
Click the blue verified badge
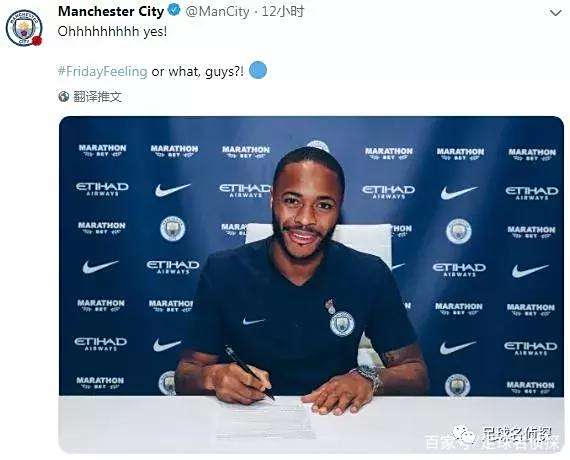click(x=174, y=11)
